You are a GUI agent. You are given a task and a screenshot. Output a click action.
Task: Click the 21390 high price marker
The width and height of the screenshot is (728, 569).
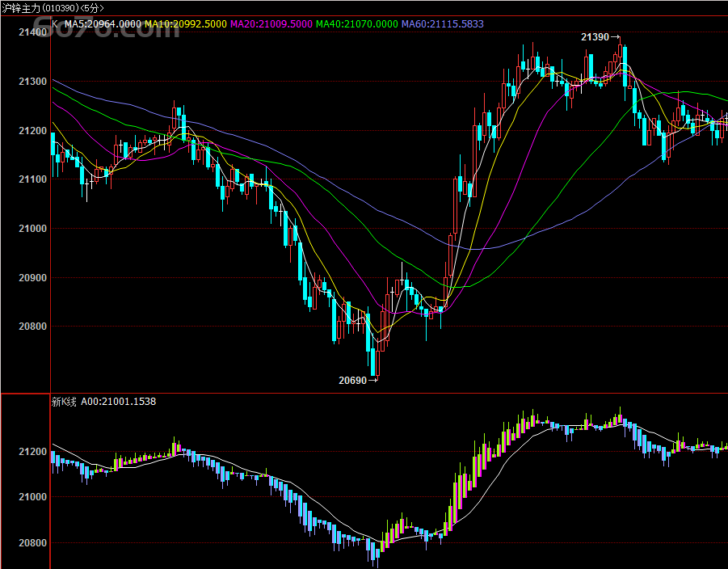click(600, 37)
